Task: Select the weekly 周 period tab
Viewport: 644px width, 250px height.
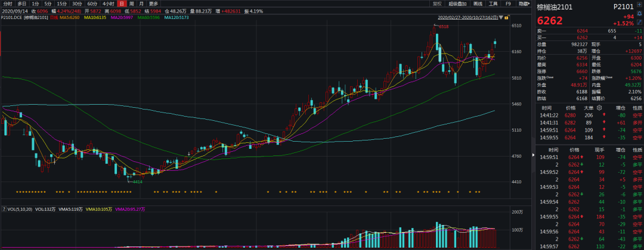Action: coord(131,4)
